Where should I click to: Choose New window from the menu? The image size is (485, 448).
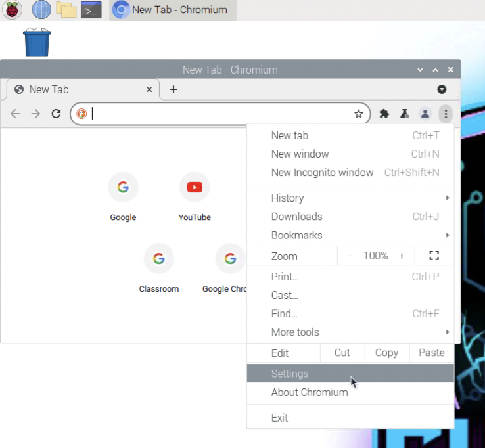350,154
